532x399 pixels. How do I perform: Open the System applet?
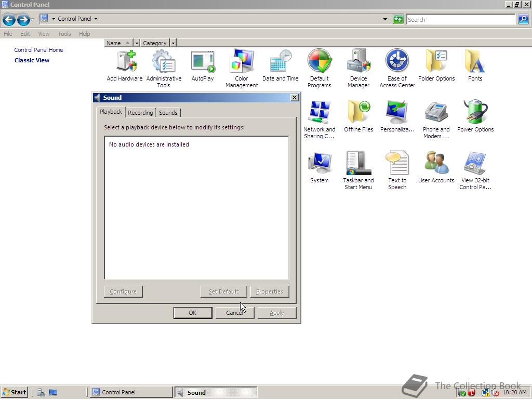point(320,167)
